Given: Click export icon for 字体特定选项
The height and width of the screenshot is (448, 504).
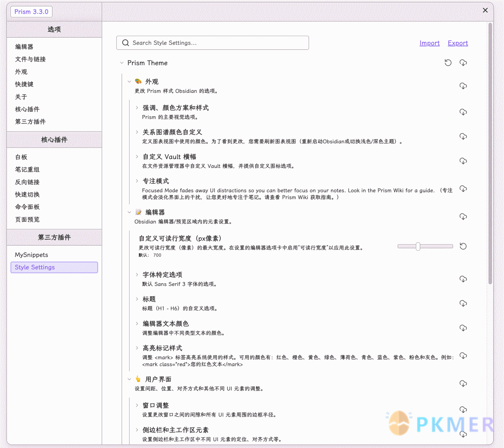Looking at the screenshot, I should coord(463,279).
